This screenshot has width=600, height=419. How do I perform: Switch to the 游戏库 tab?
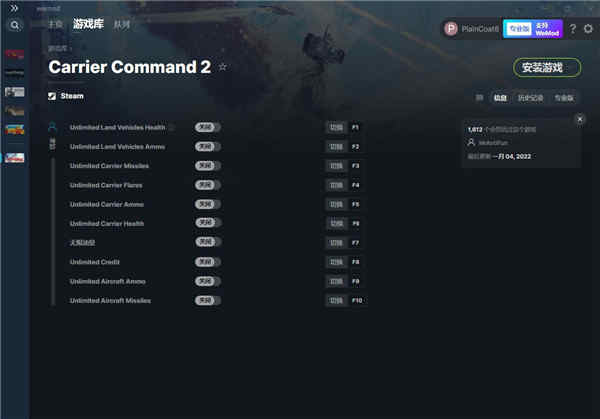click(x=88, y=24)
